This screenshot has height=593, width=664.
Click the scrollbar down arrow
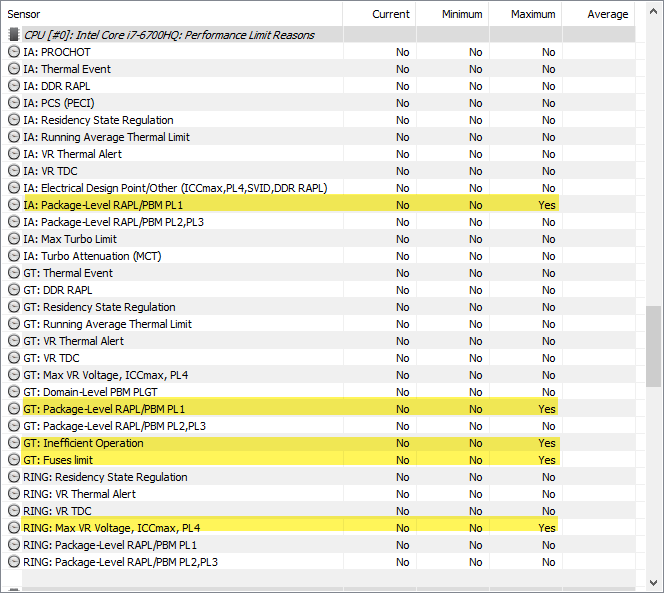pos(653,583)
